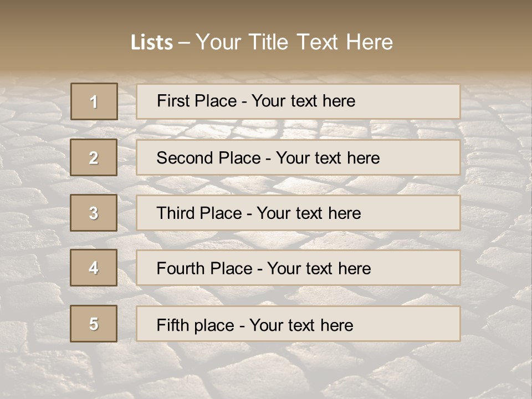Click the number 3 box
The width and height of the screenshot is (532, 399).
[94, 213]
